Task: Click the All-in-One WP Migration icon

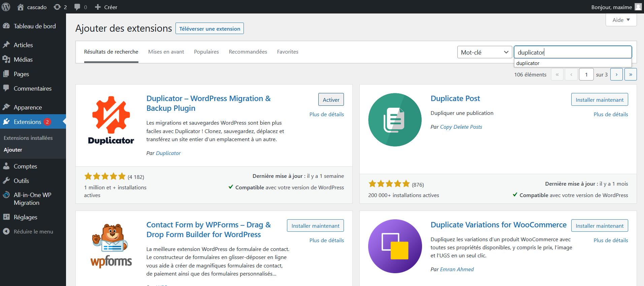Action: [6, 195]
